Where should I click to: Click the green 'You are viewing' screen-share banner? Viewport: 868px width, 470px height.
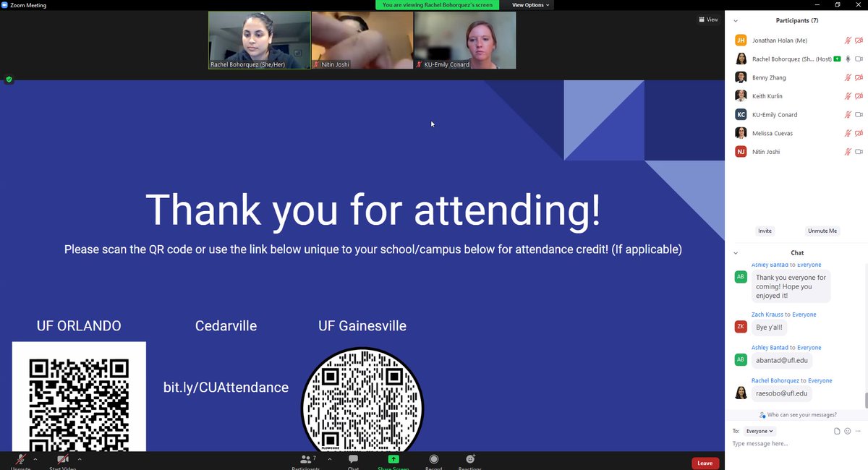click(x=437, y=5)
